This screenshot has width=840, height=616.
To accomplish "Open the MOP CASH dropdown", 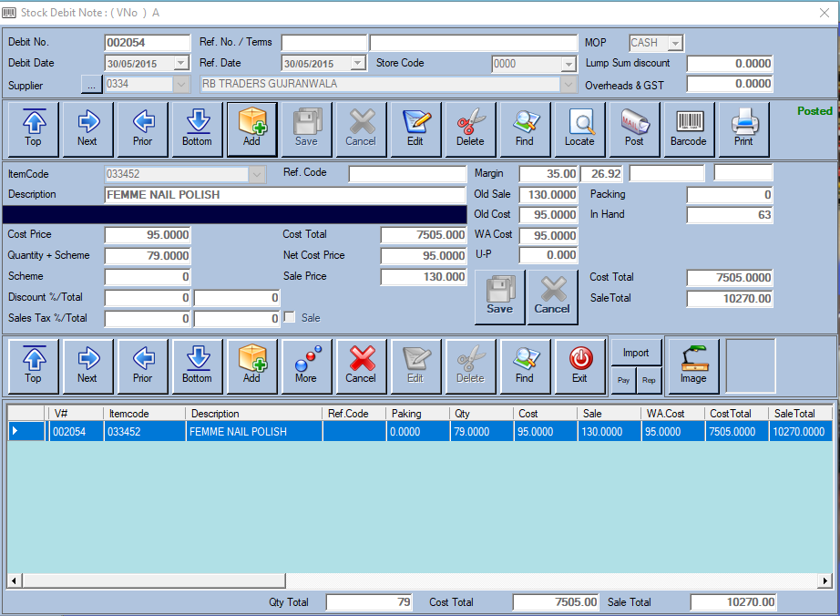I will pyautogui.click(x=674, y=43).
